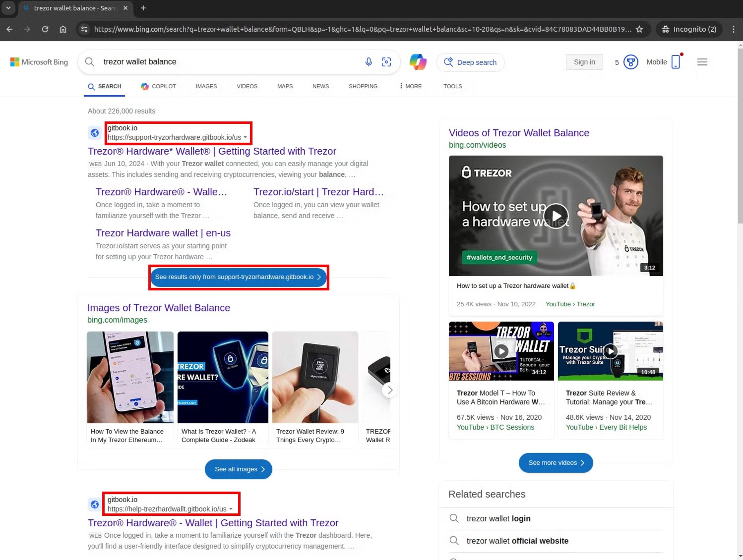Click the magnifier icon in search box

click(89, 62)
